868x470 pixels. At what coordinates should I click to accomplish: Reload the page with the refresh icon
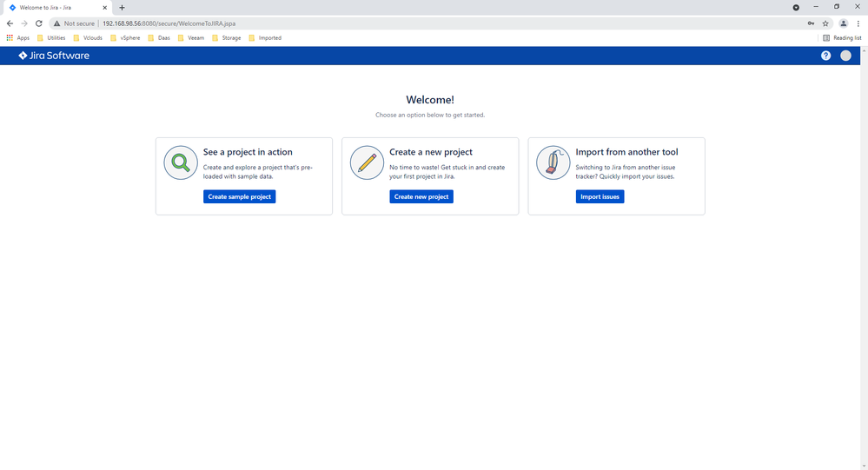[x=39, y=23]
